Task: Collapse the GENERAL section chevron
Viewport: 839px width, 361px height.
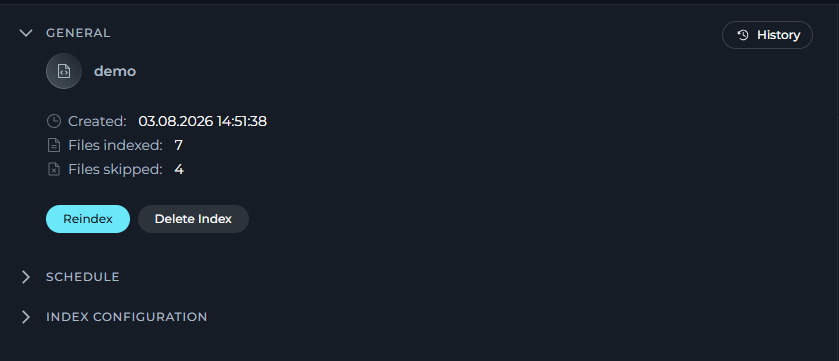Action: 26,33
